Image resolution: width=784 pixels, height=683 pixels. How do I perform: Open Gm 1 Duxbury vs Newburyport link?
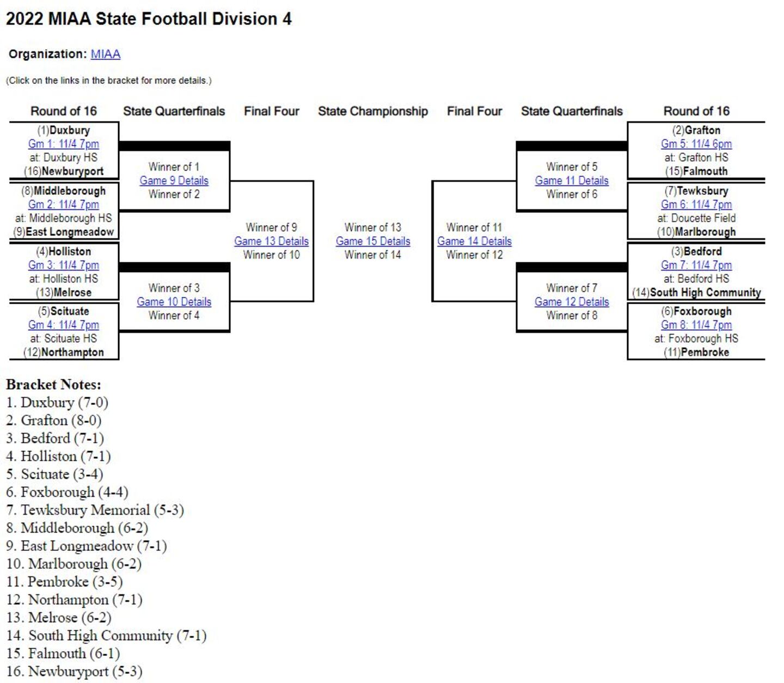64,144
